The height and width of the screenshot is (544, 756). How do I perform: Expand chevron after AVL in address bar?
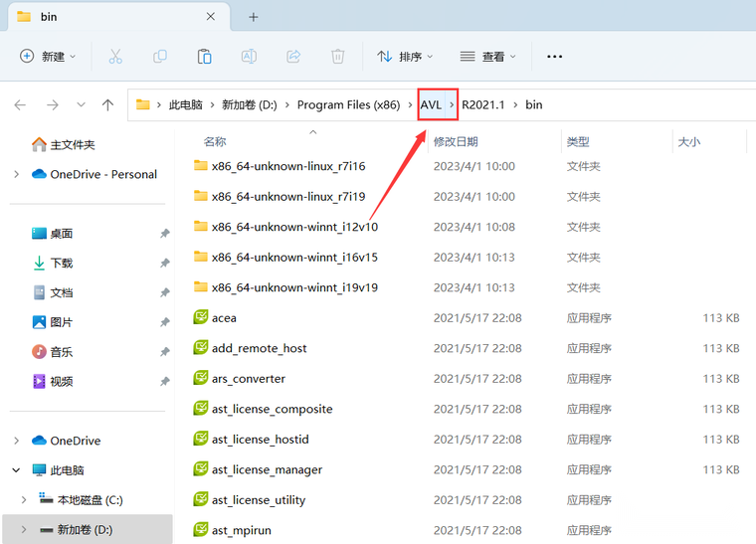pos(452,104)
